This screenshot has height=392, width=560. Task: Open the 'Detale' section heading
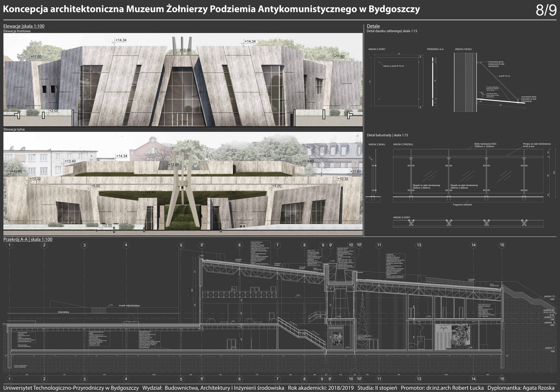[373, 26]
